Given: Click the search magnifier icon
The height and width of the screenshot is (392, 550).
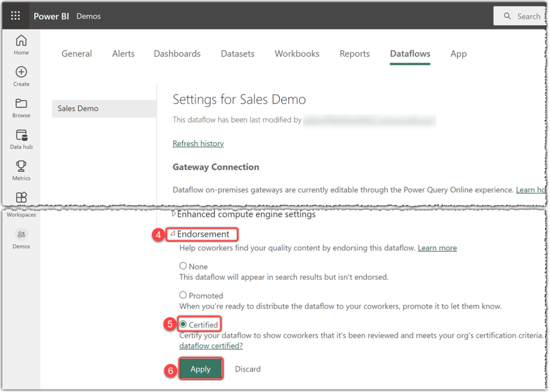Looking at the screenshot, I should pos(507,16).
